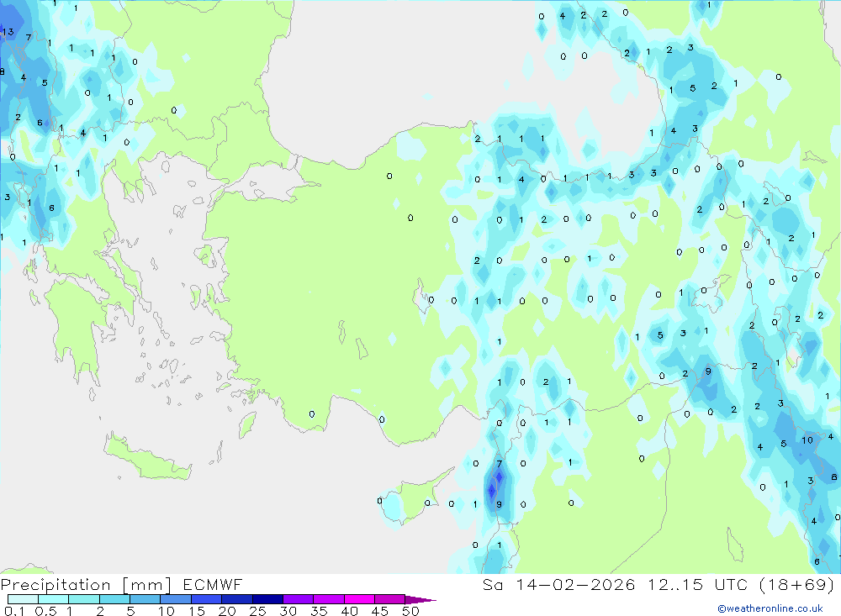Click the '30' legend scale label
841x616 pixels.
coord(288,611)
